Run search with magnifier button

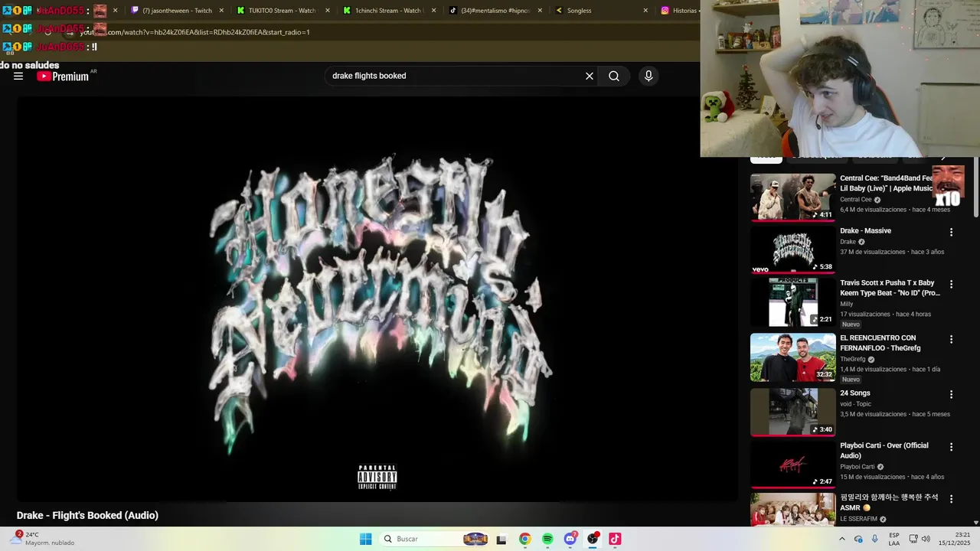(614, 76)
